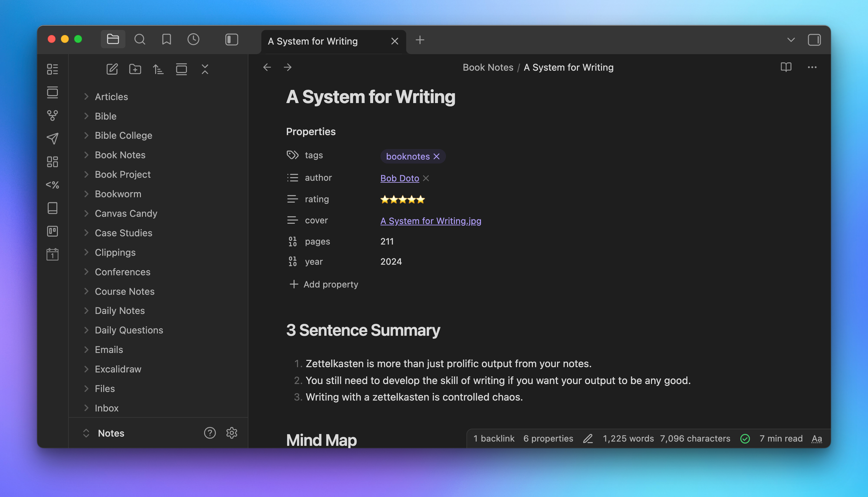This screenshot has width=868, height=497.
Task: Click Add property button
Action: coord(324,284)
